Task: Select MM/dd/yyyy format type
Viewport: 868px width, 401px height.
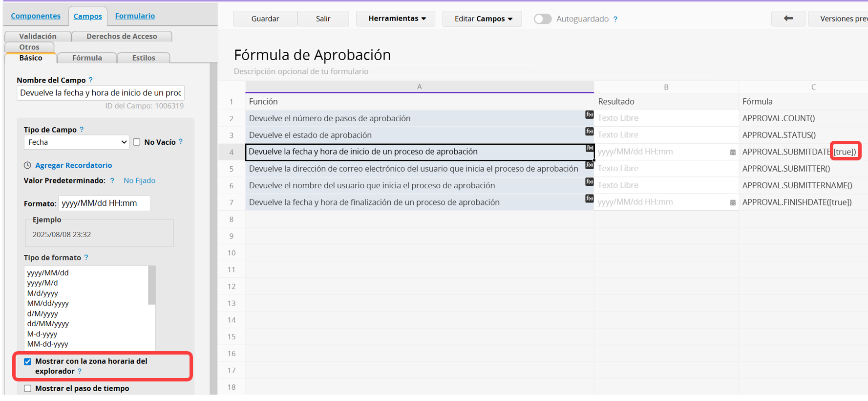Action: (48, 303)
